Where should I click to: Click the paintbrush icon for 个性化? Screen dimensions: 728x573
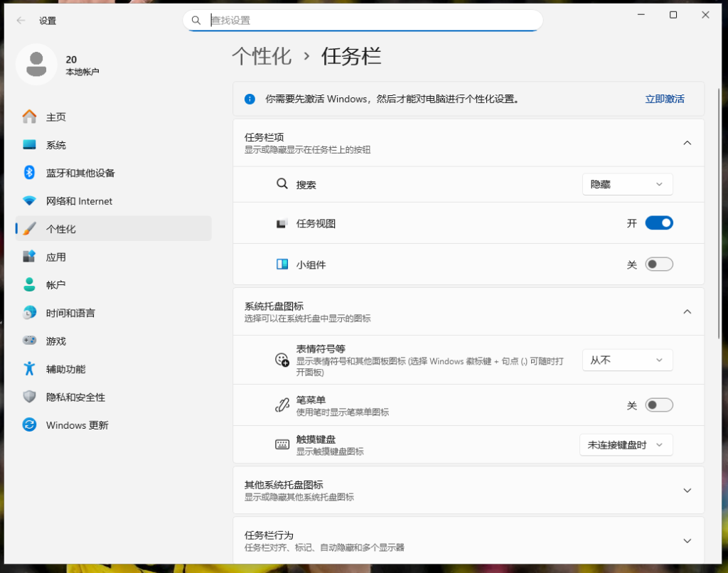[x=29, y=228]
